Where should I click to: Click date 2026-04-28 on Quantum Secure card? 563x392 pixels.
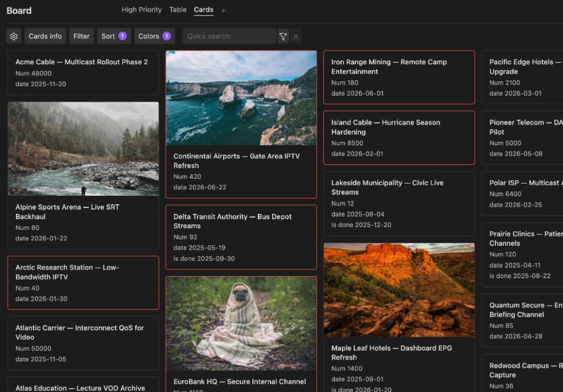[516, 336]
